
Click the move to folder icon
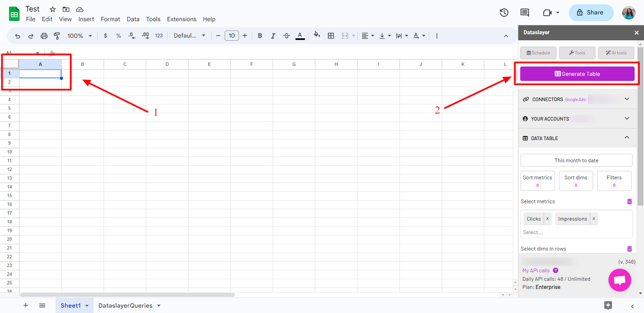66,9
